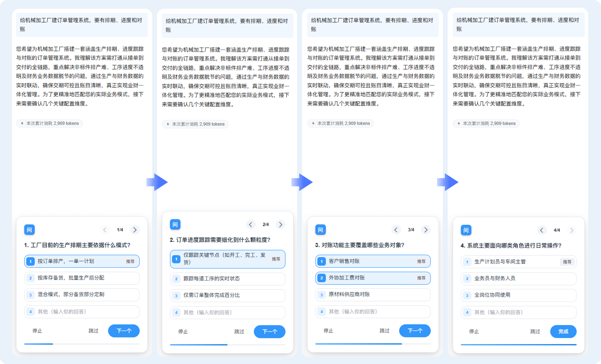Image resolution: width=601 pixels, height=364 pixels.
Task: Click the 其他 input field in question 1
Action: click(82, 312)
